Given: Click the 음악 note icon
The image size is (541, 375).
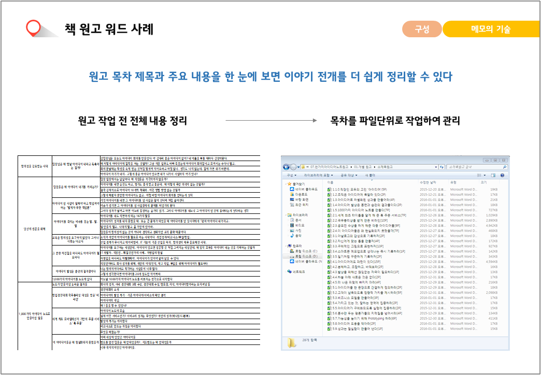Looking at the screenshot, I should 292,235.
